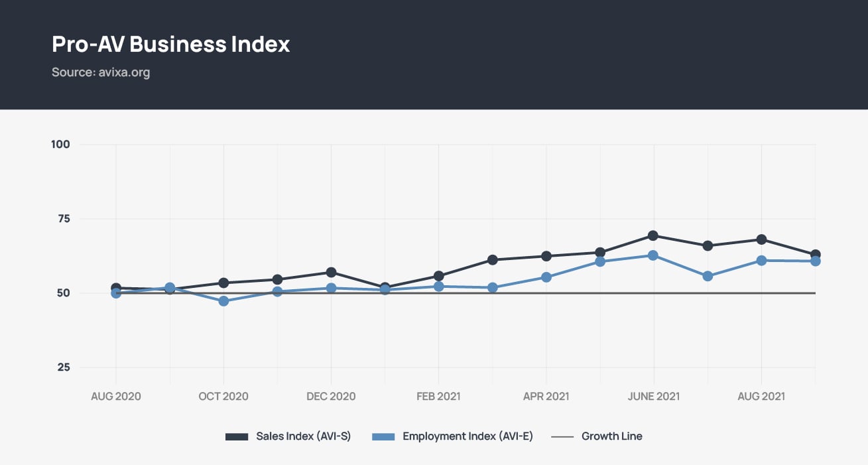Toggle the Growth Line legend label

611,436
